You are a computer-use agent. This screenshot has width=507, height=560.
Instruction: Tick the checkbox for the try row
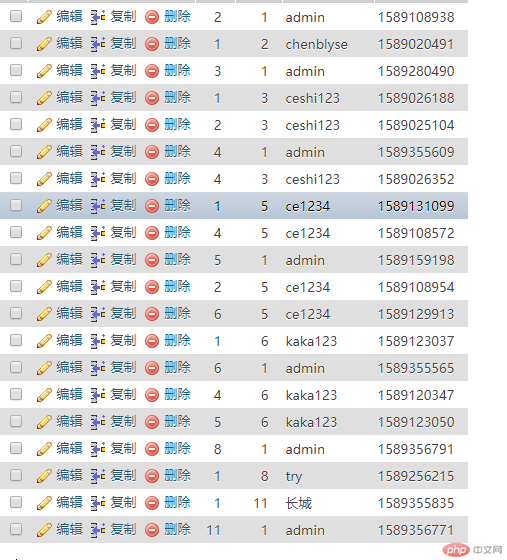(x=16, y=475)
